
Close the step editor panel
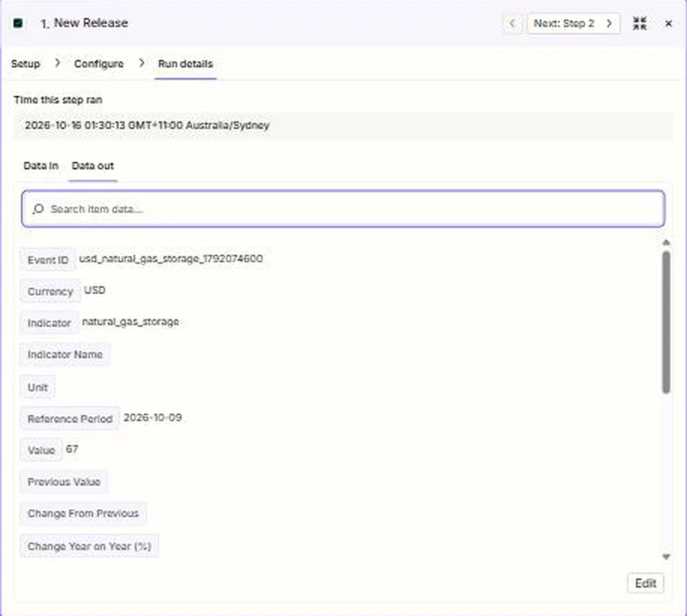point(668,24)
